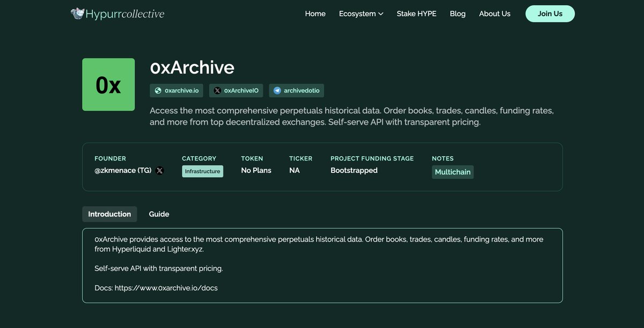
Task: Expand the Ecosystem dropdown chevron
Action: tap(381, 14)
